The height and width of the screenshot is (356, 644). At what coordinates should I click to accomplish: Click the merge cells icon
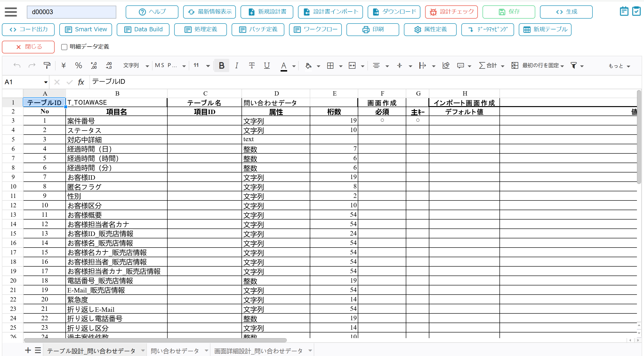[352, 65]
